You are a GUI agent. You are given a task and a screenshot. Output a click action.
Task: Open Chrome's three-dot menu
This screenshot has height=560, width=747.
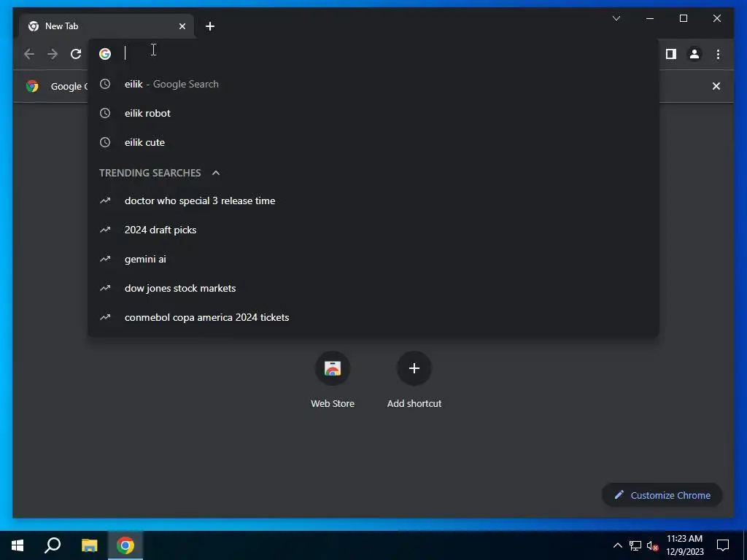pyautogui.click(x=718, y=54)
